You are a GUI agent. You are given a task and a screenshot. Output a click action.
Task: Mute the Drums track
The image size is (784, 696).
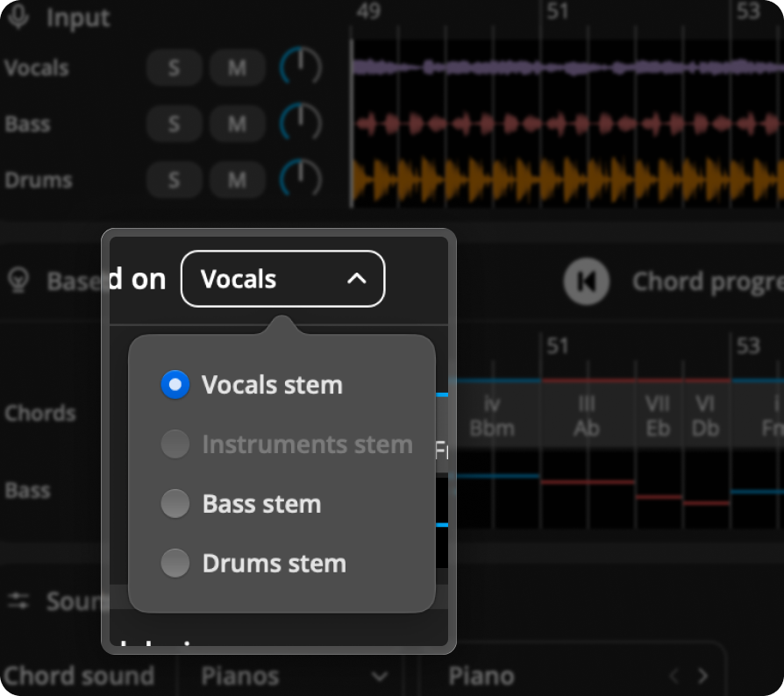[x=237, y=181]
